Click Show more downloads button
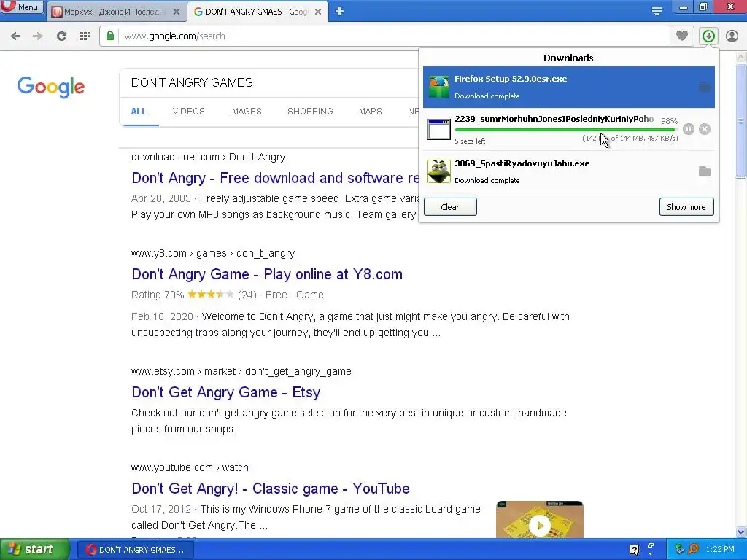 [686, 206]
